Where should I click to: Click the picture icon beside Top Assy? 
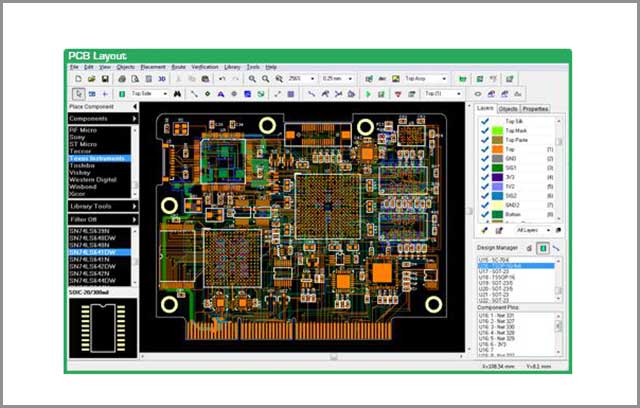(x=396, y=79)
